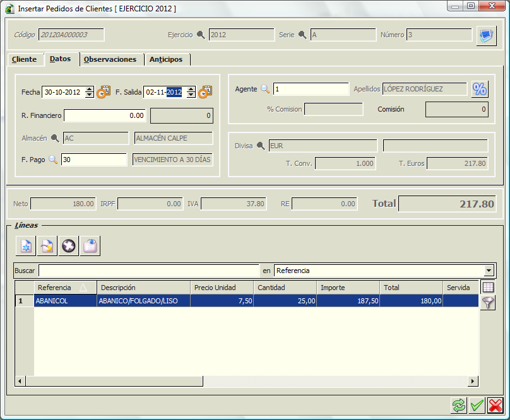Edit the selected line with the document arrow icon

coord(47,246)
